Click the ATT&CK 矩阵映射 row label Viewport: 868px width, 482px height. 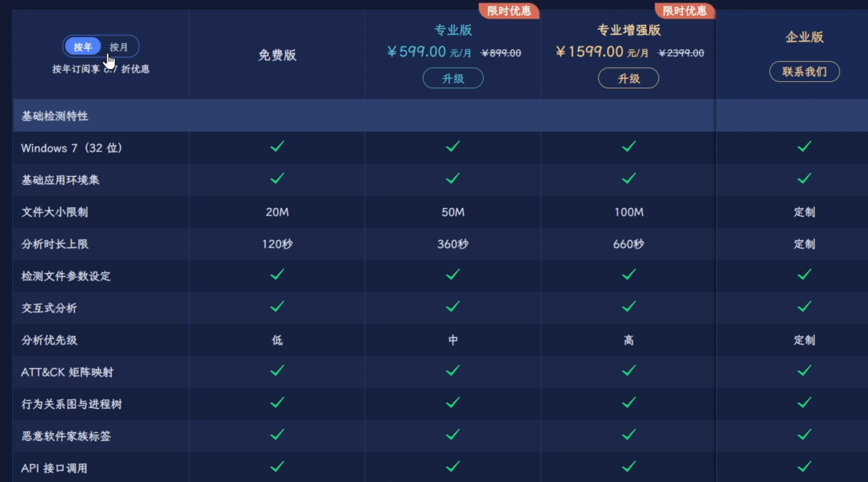(67, 373)
